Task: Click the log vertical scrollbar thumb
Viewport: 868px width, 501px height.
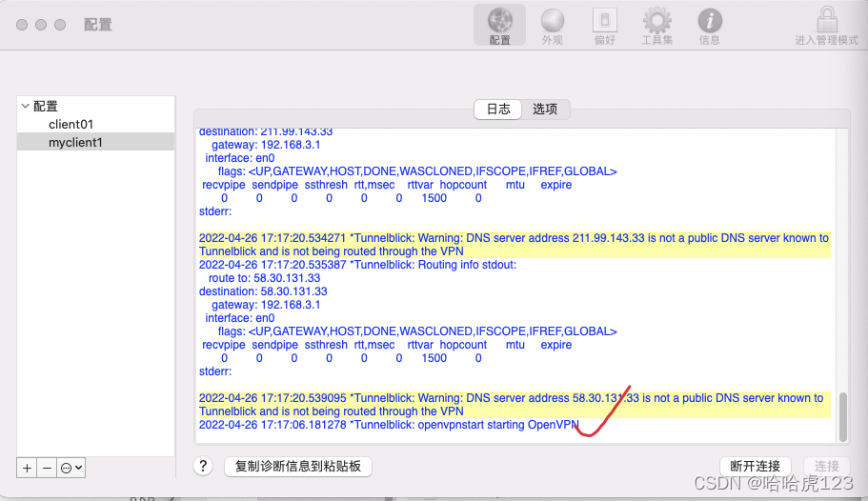Action: [x=843, y=416]
